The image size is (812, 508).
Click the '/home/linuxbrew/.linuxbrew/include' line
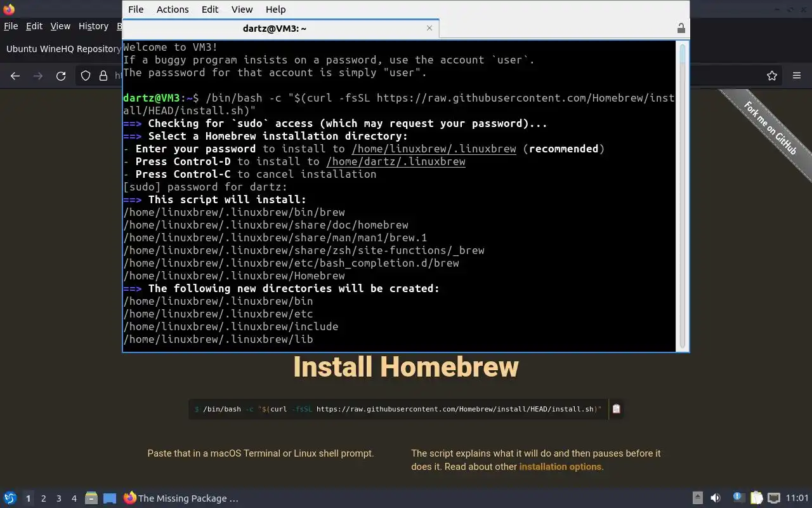(x=231, y=326)
